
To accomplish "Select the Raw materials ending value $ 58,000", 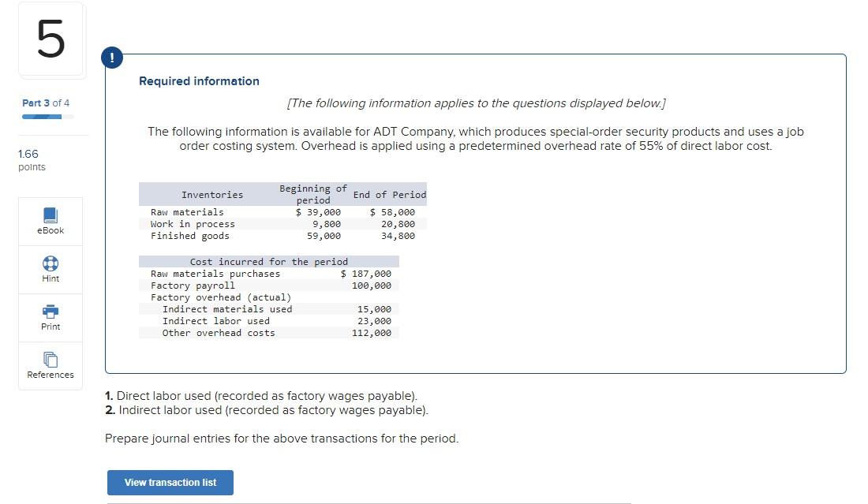I will click(x=392, y=212).
